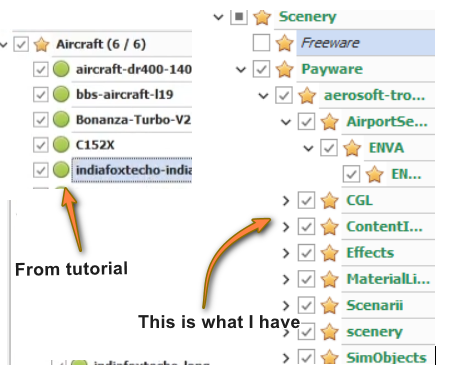454x370 pixels.
Task: Select the indiafoxtecho-india aircraft entry
Action: tap(132, 170)
